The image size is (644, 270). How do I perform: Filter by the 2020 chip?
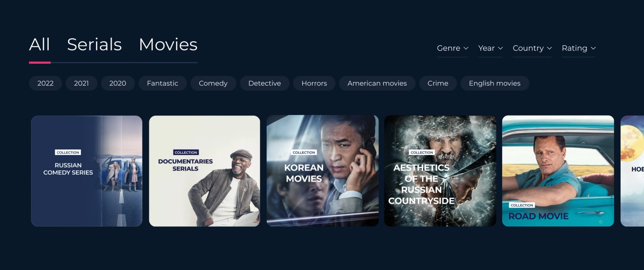pos(118,83)
